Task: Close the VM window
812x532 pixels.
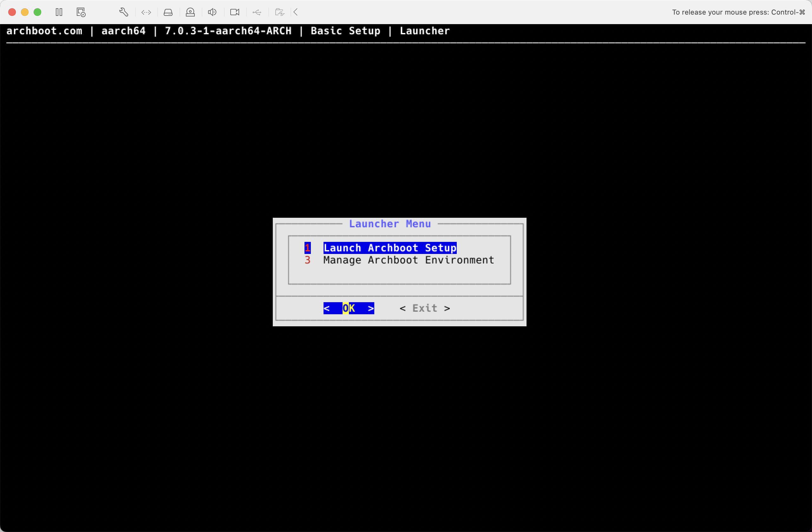Action: coord(12,12)
